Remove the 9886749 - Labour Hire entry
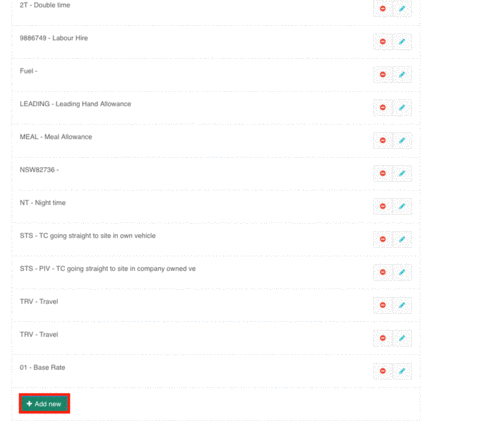This screenshot has height=434, width=480. click(383, 41)
